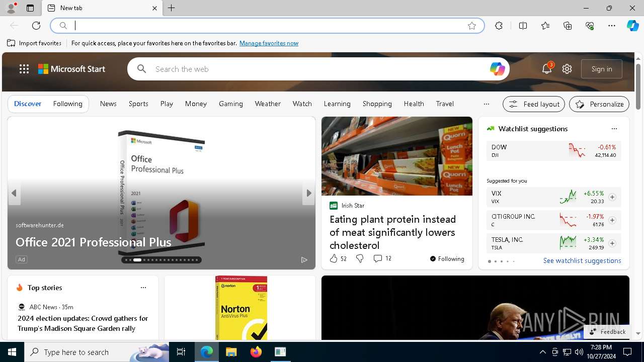644x362 pixels.
Task: Expand more navigation categories ellipsis
Action: (x=486, y=104)
